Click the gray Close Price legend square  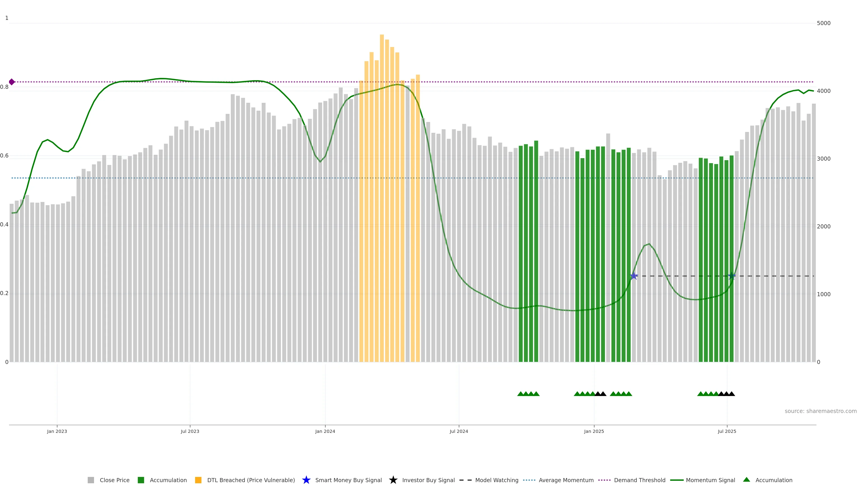[x=91, y=480]
